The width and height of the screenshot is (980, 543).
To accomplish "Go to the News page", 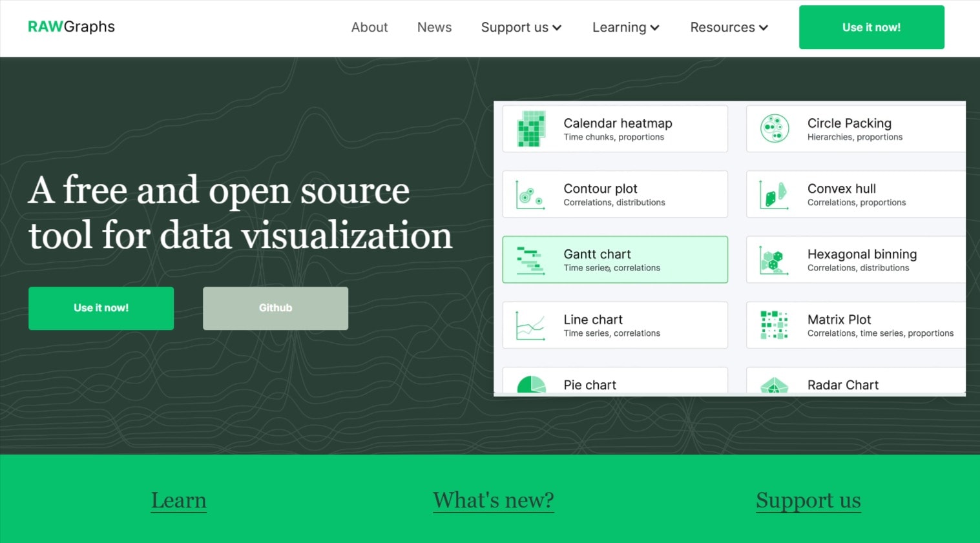I will click(x=434, y=27).
